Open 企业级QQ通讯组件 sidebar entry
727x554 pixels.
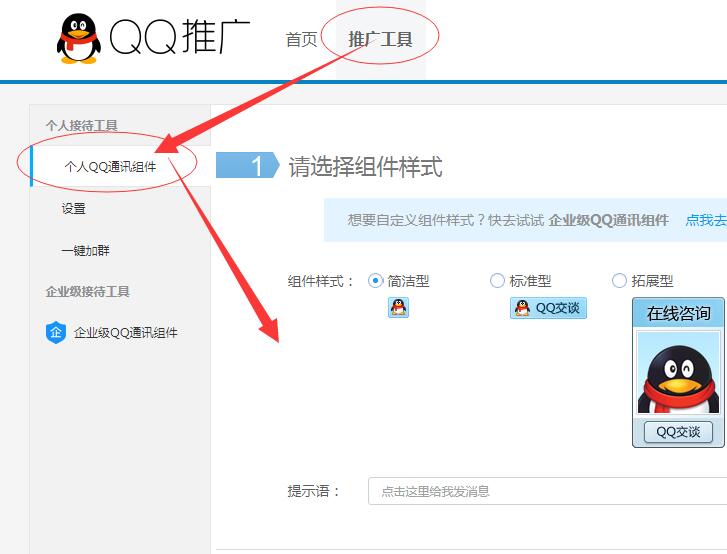[x=126, y=332]
